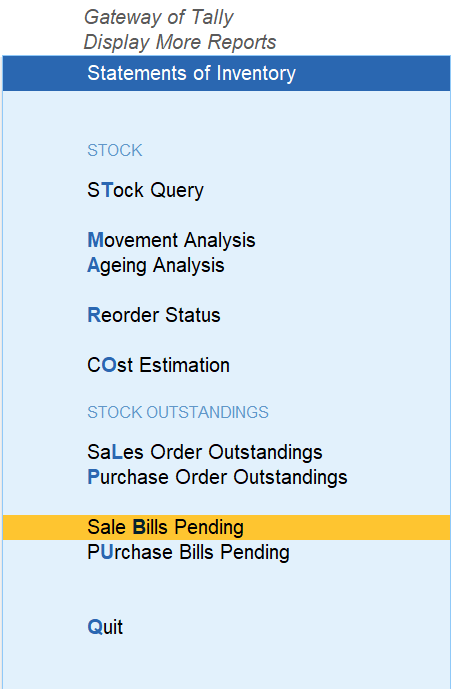The height and width of the screenshot is (689, 452).
Task: Choose Reorder Status
Action: [x=154, y=315]
